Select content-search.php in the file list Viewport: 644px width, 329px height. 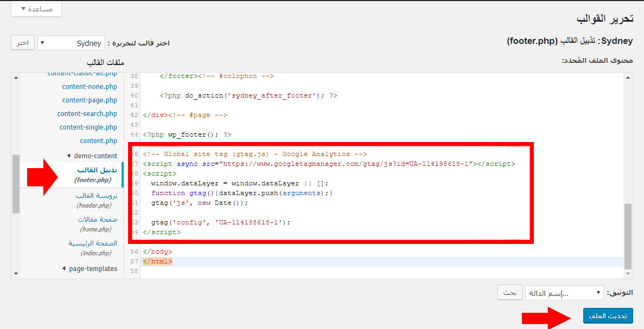[x=87, y=114]
